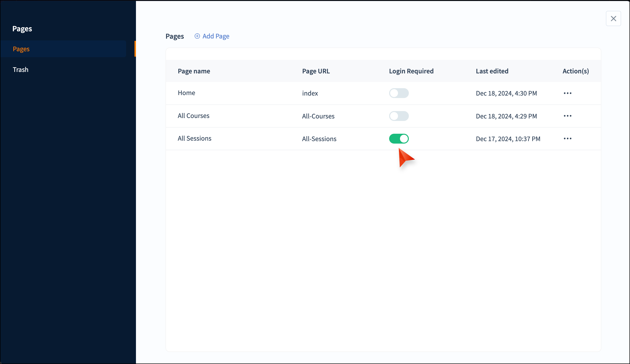630x364 pixels.
Task: Close the Pages panel with X
Action: (x=613, y=18)
